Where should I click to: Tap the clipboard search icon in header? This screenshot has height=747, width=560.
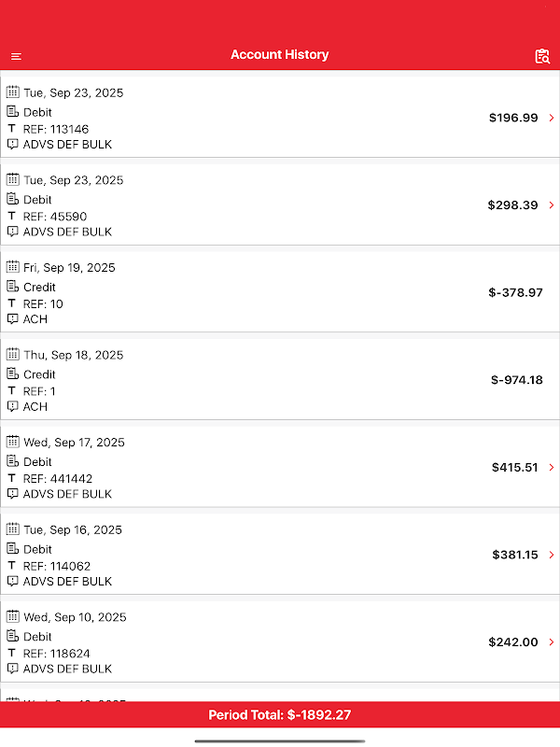(x=542, y=56)
